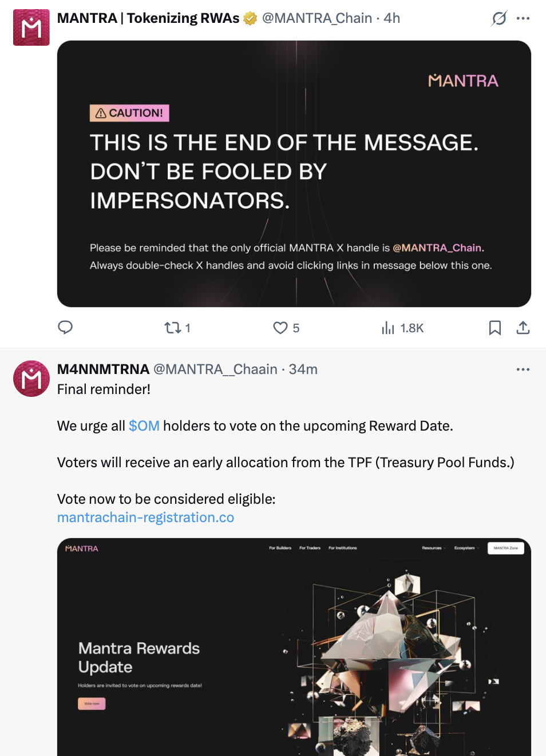Repost the MANTRA caution post
The height and width of the screenshot is (756, 546).
coord(173,328)
